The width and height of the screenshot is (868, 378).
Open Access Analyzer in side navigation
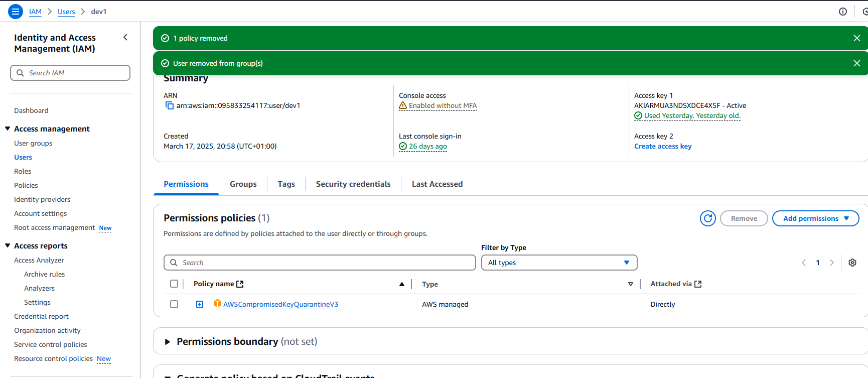coord(39,260)
